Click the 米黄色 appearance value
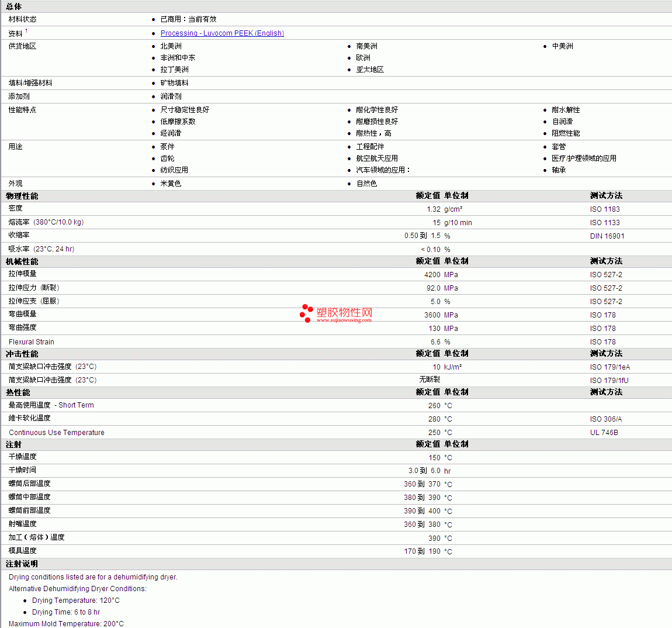This screenshot has height=628, width=672. (x=171, y=184)
